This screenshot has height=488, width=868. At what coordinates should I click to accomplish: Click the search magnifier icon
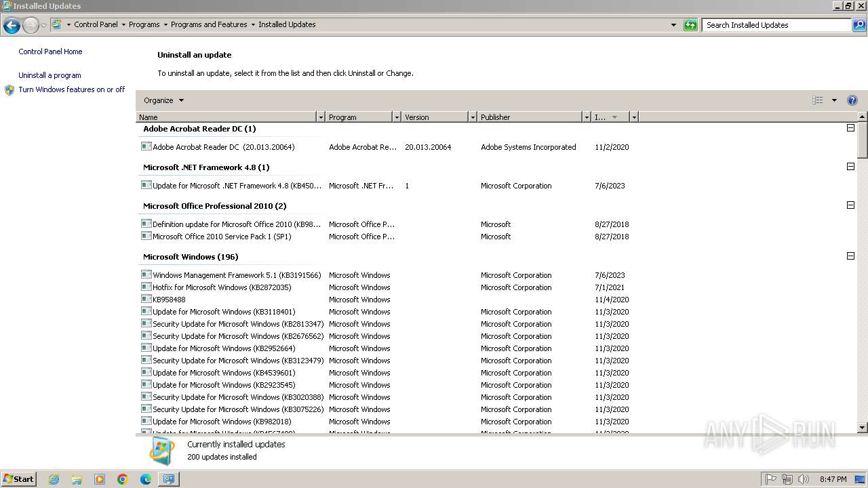[x=859, y=25]
